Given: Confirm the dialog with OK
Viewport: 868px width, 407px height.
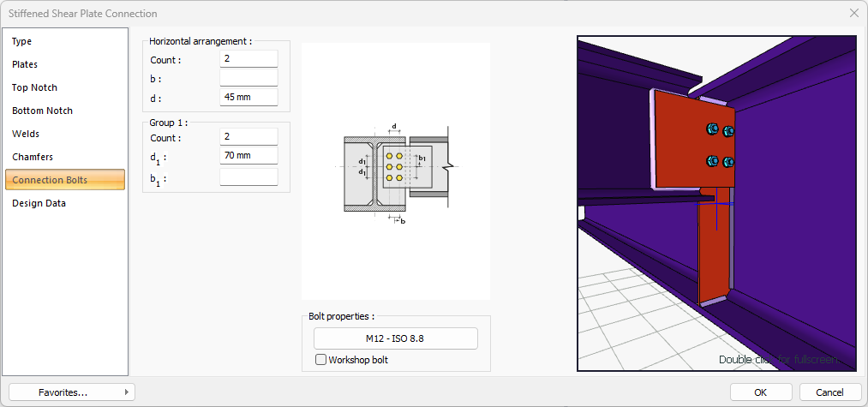Looking at the screenshot, I should pyautogui.click(x=760, y=392).
